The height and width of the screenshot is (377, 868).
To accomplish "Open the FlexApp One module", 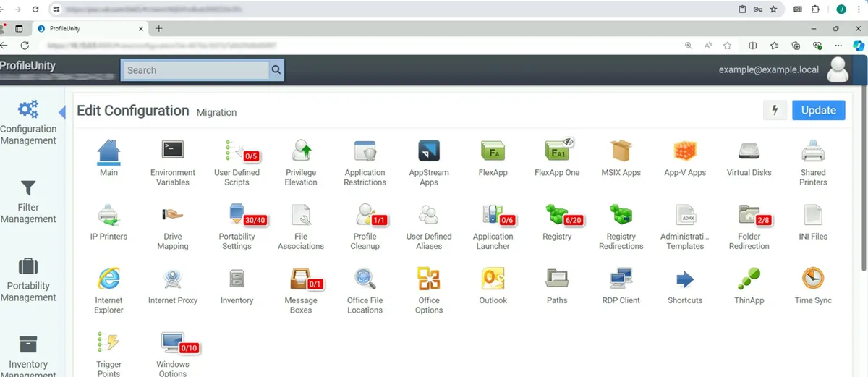I will [x=557, y=158].
